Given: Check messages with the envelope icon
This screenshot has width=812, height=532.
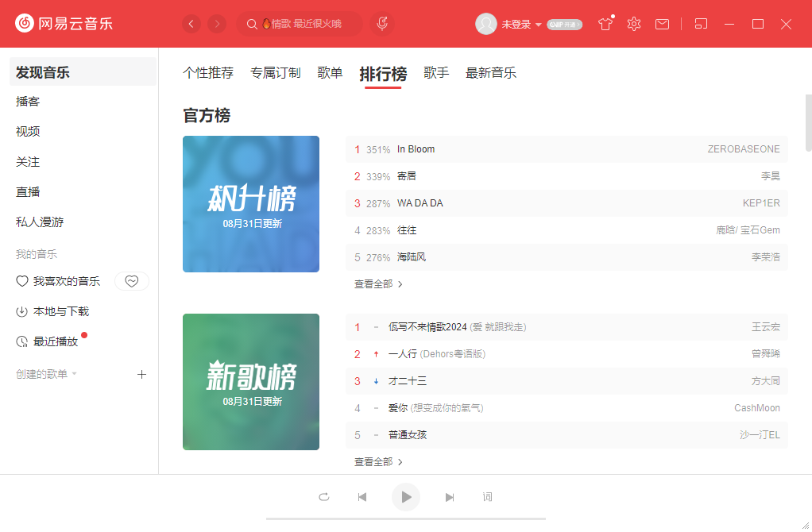Looking at the screenshot, I should click(x=662, y=25).
